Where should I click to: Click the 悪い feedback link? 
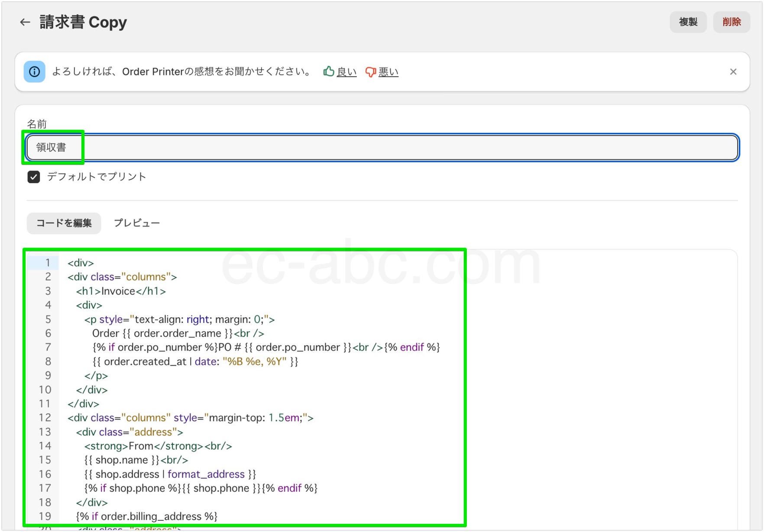(x=388, y=72)
